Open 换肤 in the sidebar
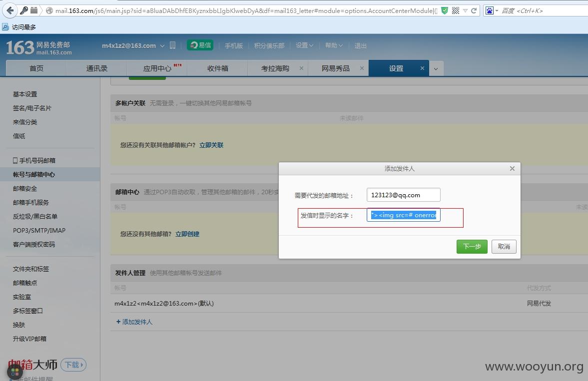Viewport: 588px width, 381px height. 19,325
